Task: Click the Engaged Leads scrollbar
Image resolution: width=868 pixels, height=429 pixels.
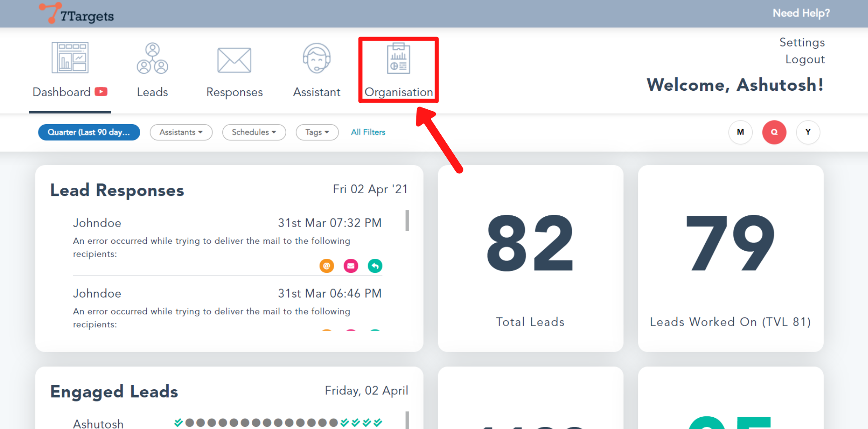Action: pyautogui.click(x=407, y=420)
